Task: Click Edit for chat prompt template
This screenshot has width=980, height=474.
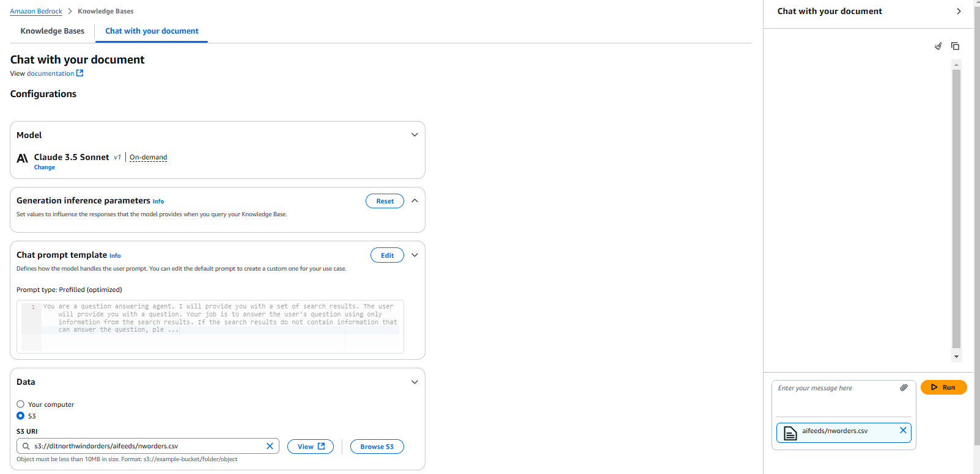Action: [x=387, y=255]
